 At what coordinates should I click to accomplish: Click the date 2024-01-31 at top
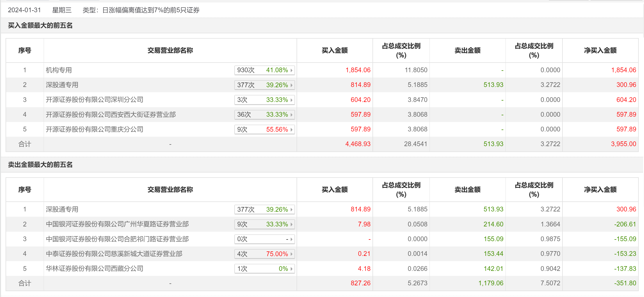tap(24, 10)
